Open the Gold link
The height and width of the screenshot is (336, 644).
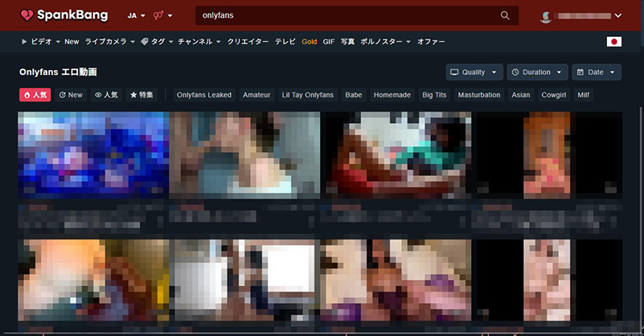coord(310,42)
